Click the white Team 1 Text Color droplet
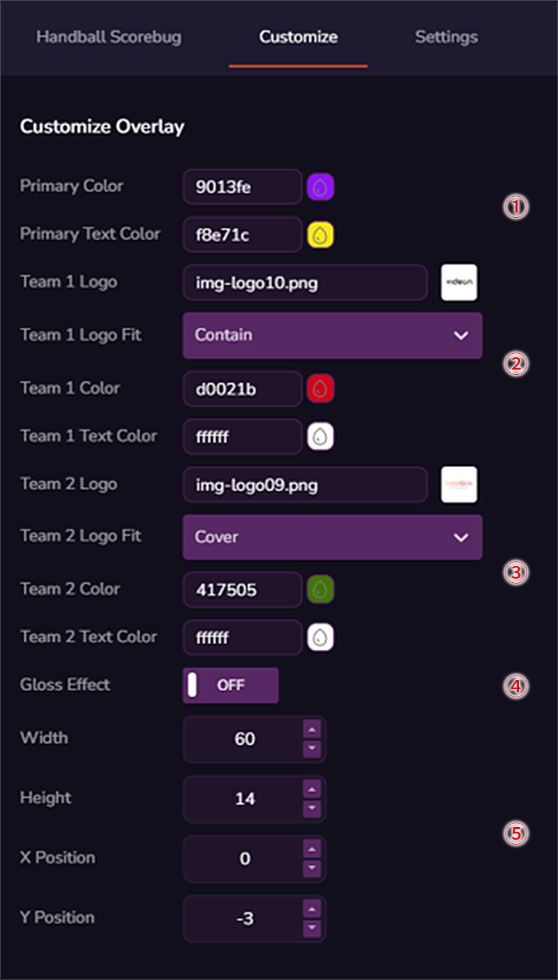The width and height of the screenshot is (558, 980). (321, 437)
